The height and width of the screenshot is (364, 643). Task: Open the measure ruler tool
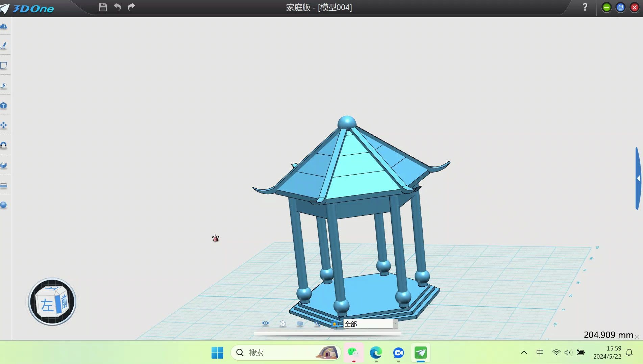4,185
